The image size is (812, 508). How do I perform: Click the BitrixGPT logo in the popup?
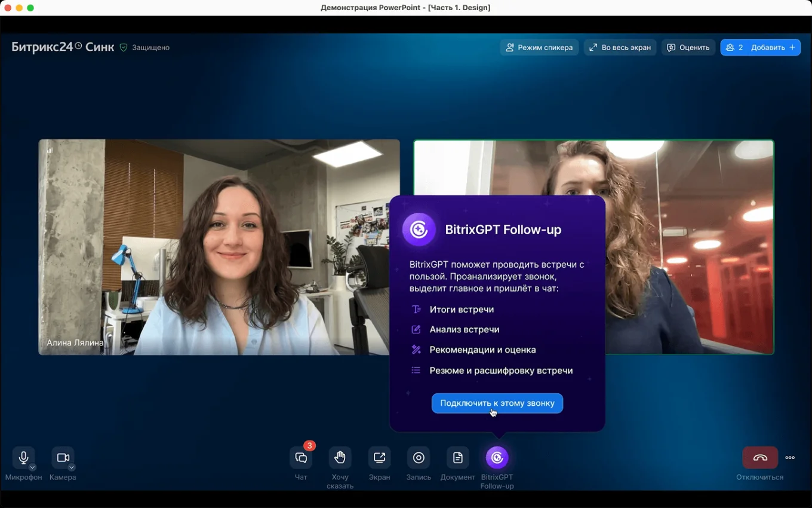(x=418, y=229)
